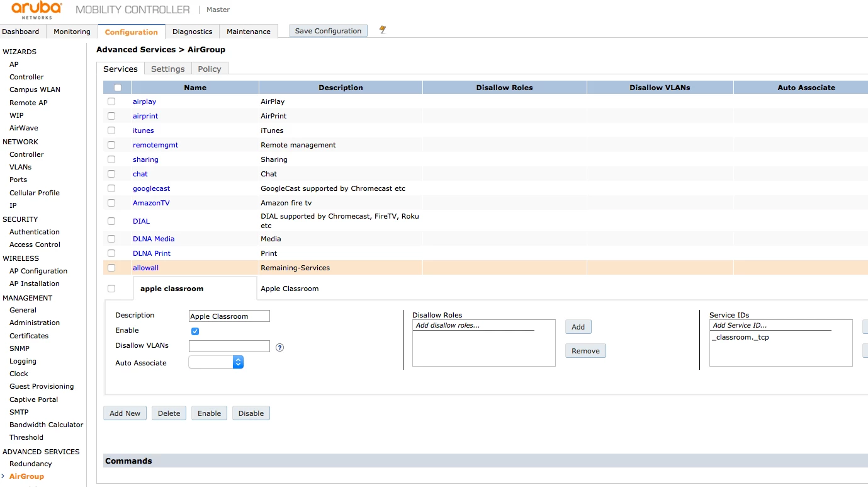Click the Disallow Roles column header
Screen dimensions: 868x487
pos(505,88)
